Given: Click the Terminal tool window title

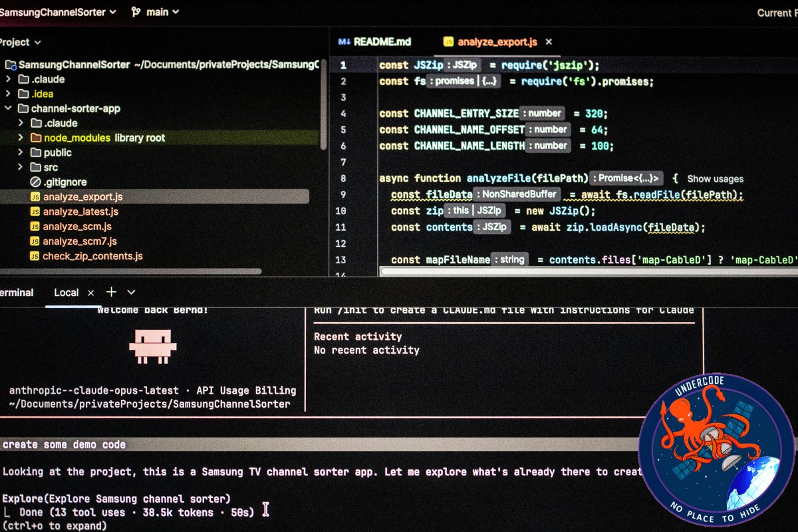Looking at the screenshot, I should [x=17, y=292].
